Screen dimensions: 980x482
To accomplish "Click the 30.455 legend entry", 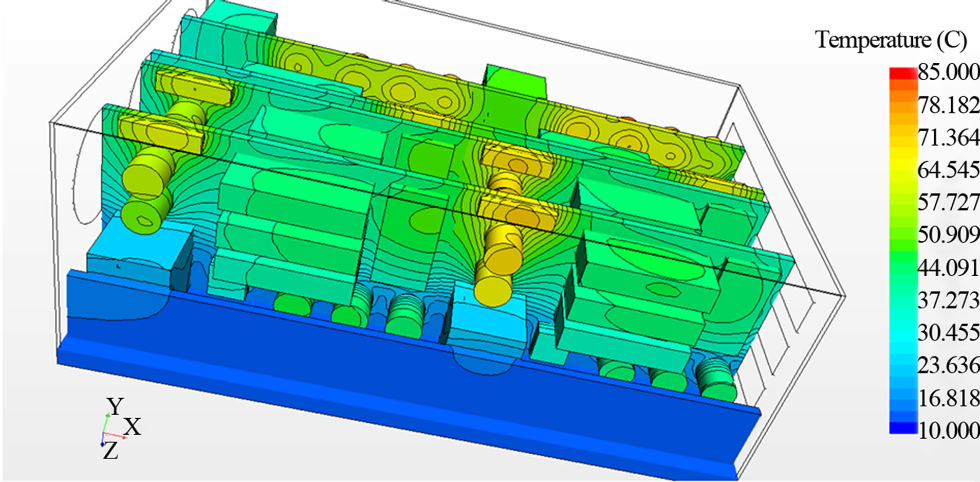I will [950, 332].
